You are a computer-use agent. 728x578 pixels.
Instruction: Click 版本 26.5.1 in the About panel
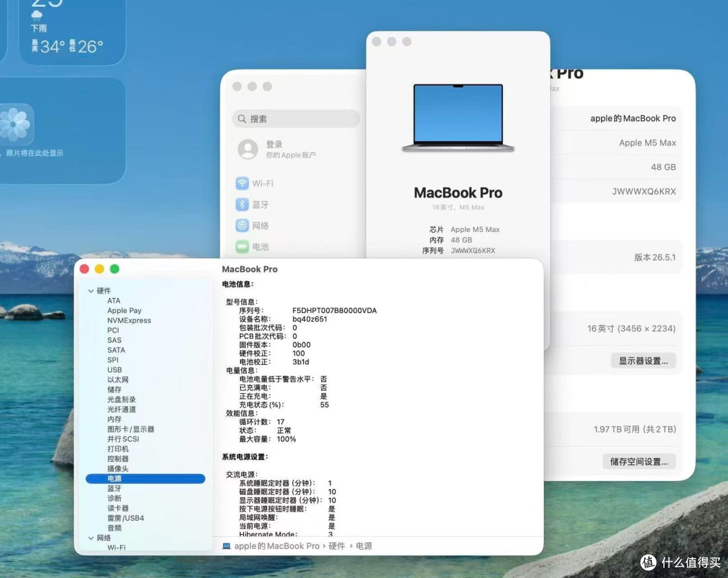(x=655, y=258)
